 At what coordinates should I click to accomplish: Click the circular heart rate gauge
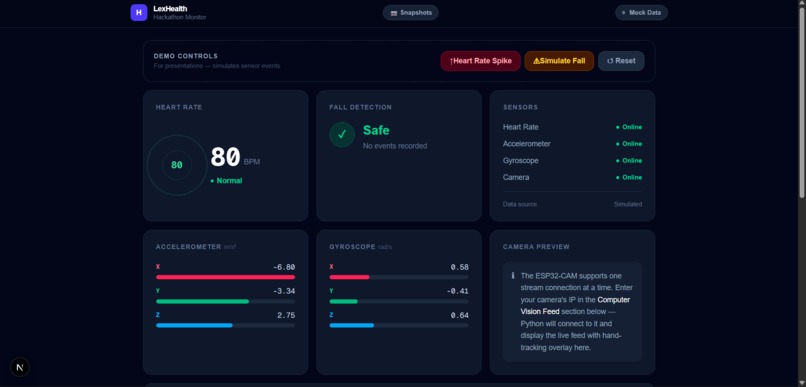click(x=177, y=165)
